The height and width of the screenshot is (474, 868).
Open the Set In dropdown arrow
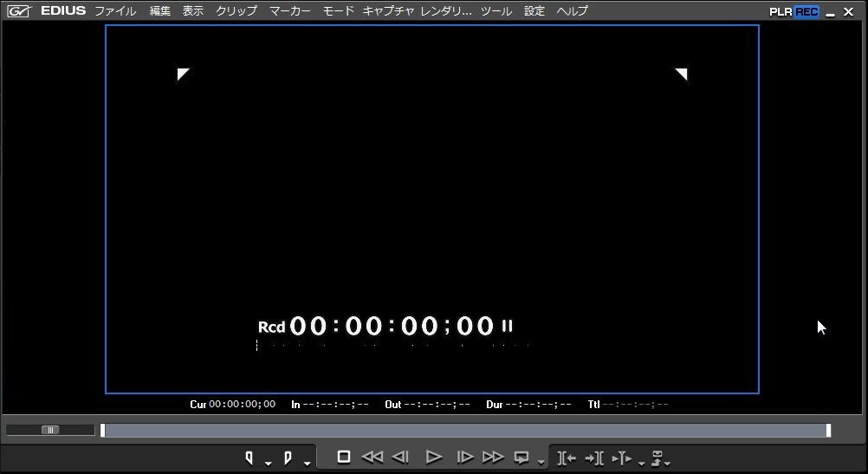[x=268, y=463]
